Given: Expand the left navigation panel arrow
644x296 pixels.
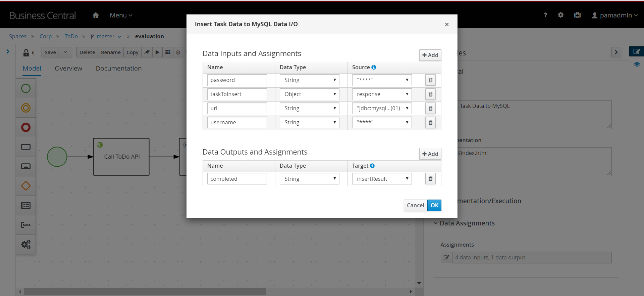Looking at the screenshot, I should tap(8, 51).
